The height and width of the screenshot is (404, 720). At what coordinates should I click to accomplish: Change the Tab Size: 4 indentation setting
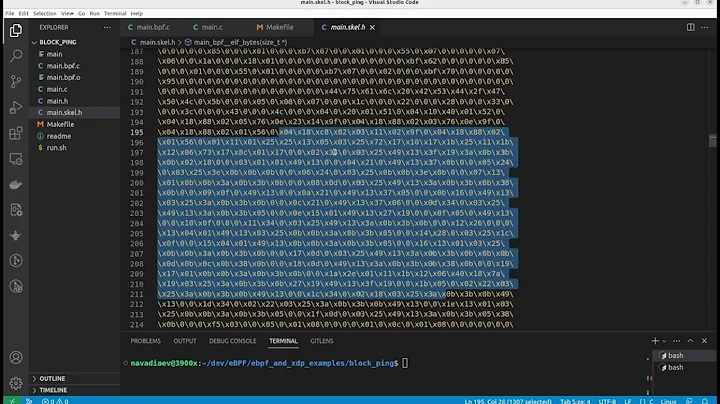click(x=575, y=401)
